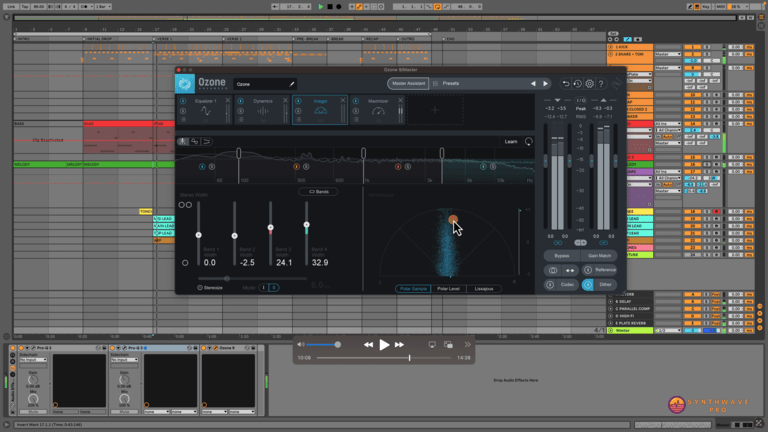The height and width of the screenshot is (432, 768).
Task: Select the Dynamics module waveform icon
Action: tap(263, 111)
